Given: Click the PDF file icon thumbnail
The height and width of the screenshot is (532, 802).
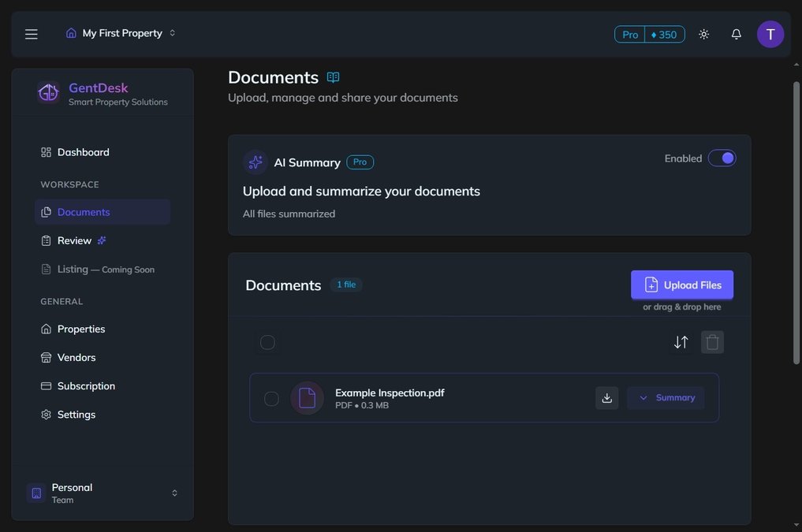Looking at the screenshot, I should (x=307, y=397).
